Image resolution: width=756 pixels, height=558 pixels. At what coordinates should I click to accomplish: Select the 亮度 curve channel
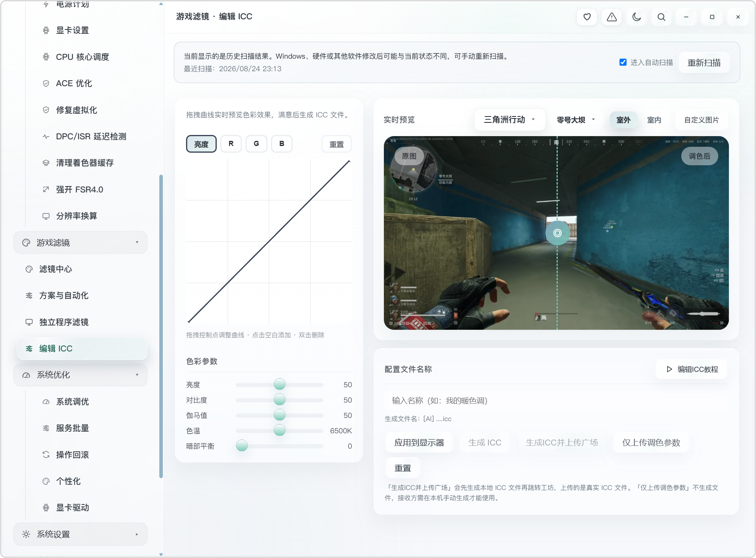201,144
